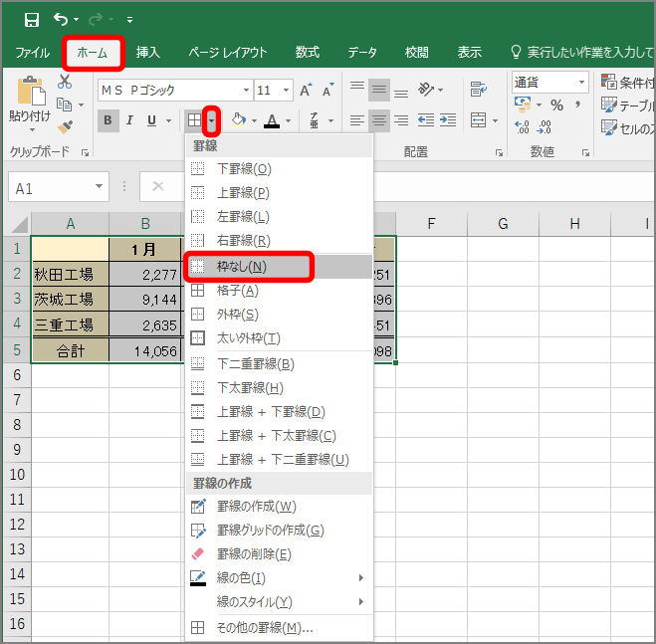Apply comma style
Viewport: 656px width, 644px height.
click(577, 105)
